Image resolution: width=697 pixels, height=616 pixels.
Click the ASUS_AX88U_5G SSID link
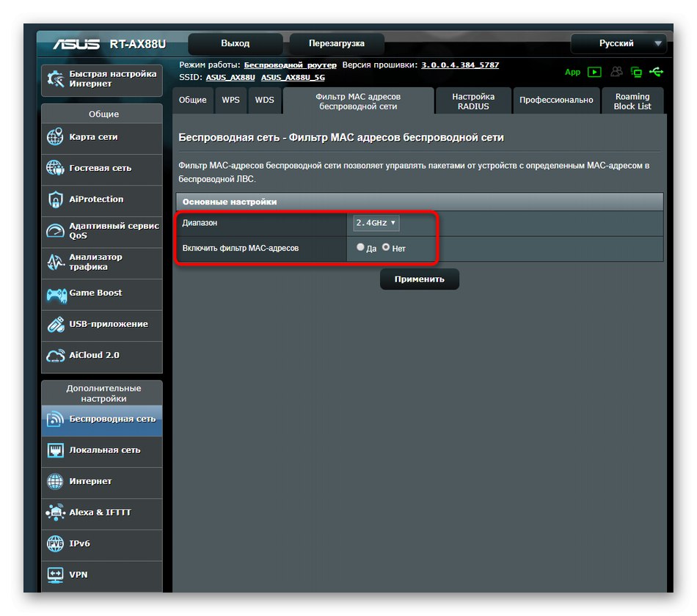[x=293, y=77]
